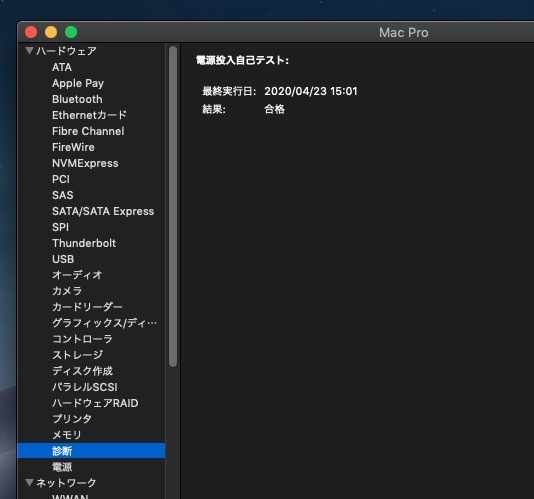Viewport: 534px width, 499px height.
Task: Select コントローラ in the sidebar
Action: coord(82,339)
